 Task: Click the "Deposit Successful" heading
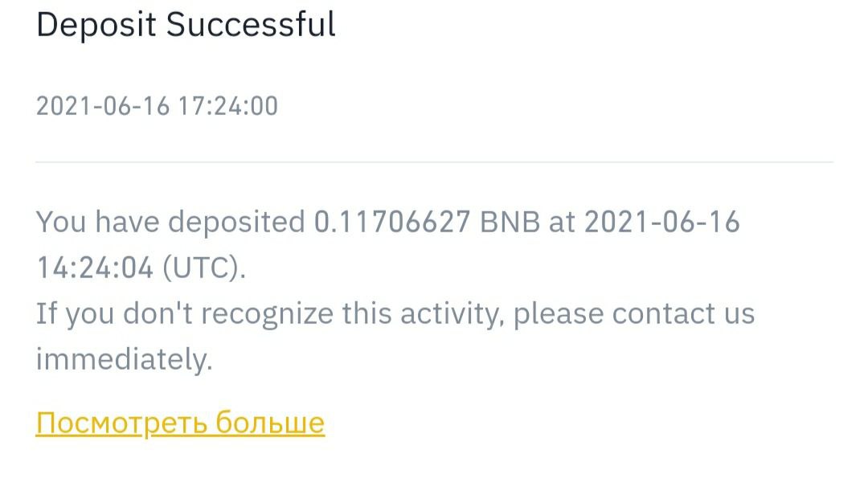(x=186, y=25)
